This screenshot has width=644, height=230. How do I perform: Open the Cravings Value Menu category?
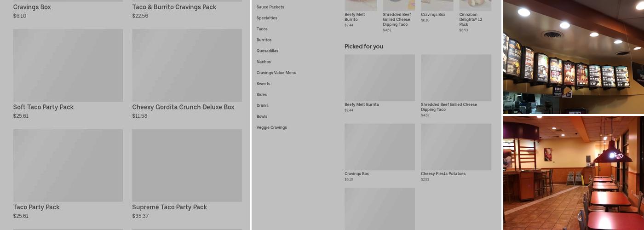click(276, 73)
